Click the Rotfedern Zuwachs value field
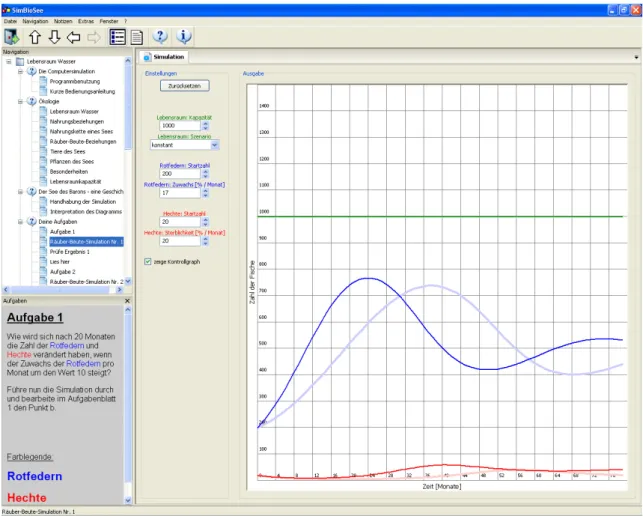The height and width of the screenshot is (516, 643). [180, 193]
